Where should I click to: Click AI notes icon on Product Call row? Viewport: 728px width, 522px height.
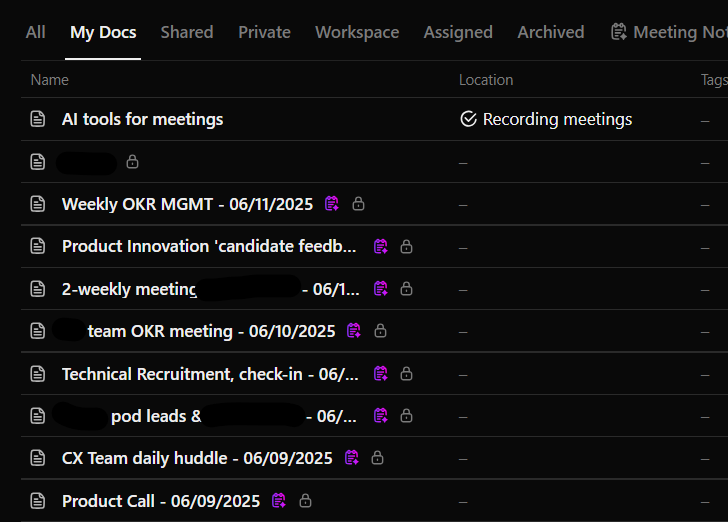click(279, 501)
